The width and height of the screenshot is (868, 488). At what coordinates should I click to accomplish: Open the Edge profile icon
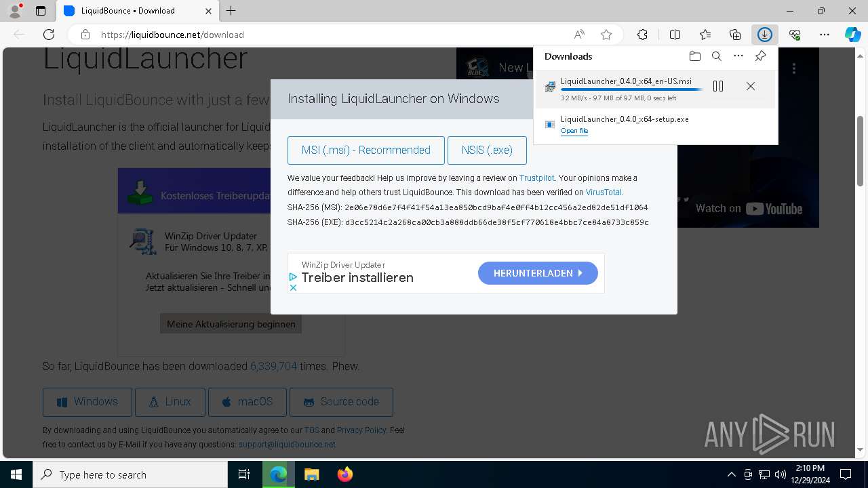tap(15, 11)
